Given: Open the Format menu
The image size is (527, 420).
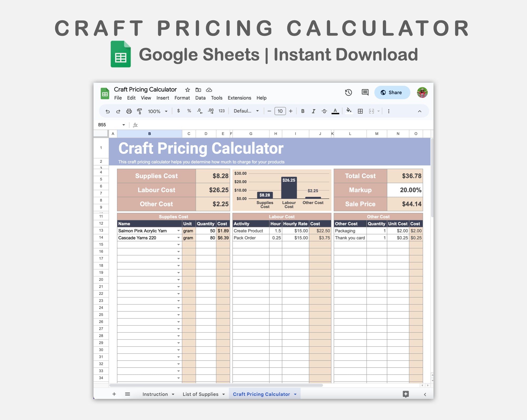Looking at the screenshot, I should coord(182,98).
